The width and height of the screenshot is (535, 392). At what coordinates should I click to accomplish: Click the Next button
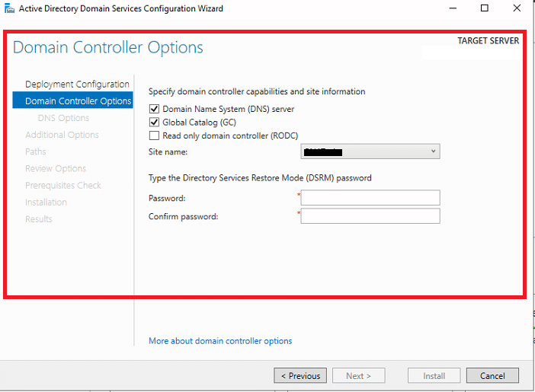pyautogui.click(x=359, y=376)
